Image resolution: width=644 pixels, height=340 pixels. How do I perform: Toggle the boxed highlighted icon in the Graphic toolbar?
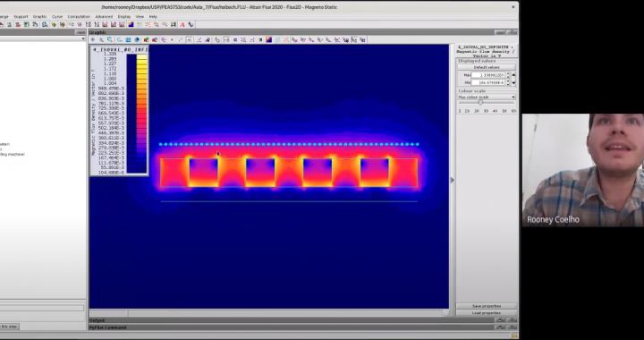[190, 40]
